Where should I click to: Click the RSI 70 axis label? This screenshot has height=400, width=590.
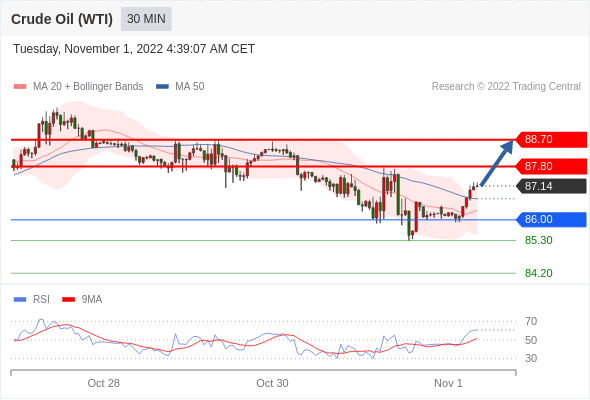pos(531,321)
